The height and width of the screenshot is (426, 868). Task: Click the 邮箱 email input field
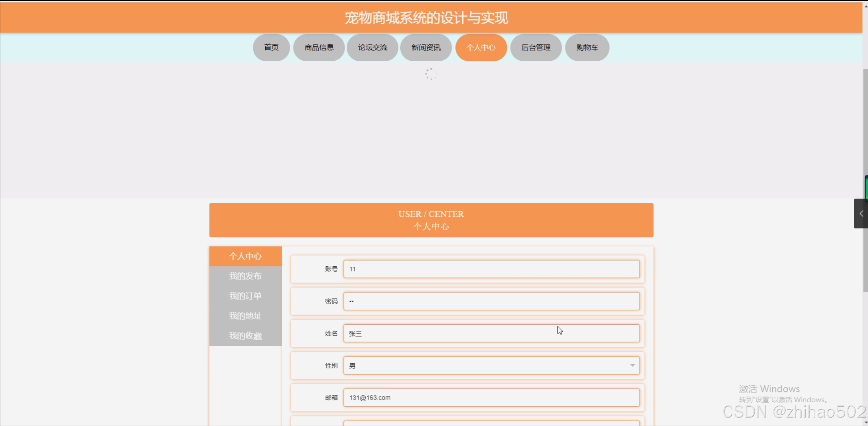click(491, 398)
